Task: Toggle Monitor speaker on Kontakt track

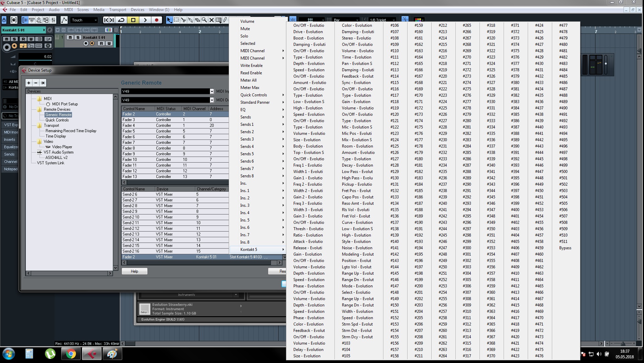Action: [92, 43]
